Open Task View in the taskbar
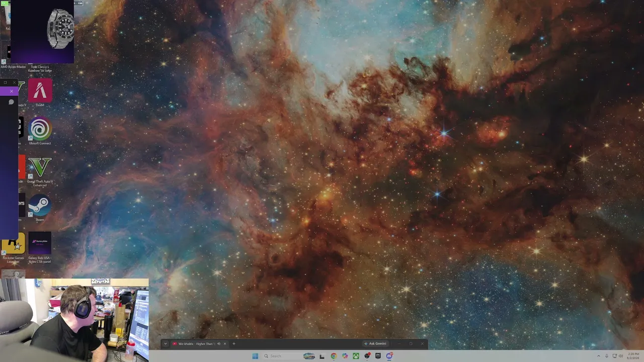Viewport: 644px width, 362px height. point(322,356)
